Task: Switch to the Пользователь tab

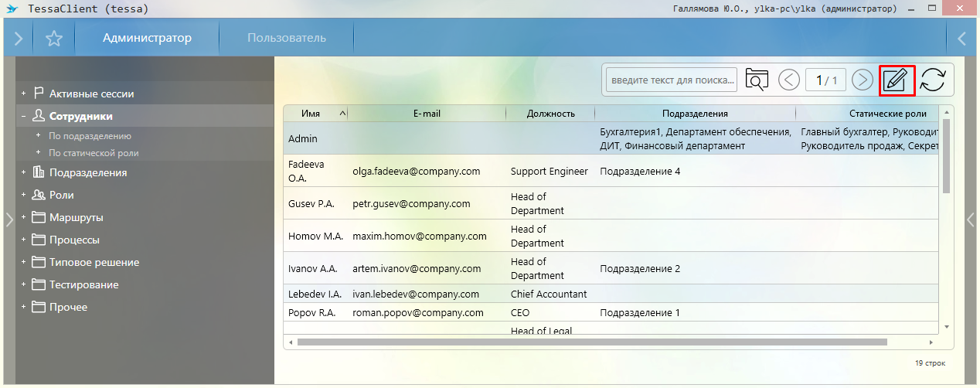Action: pos(286,38)
